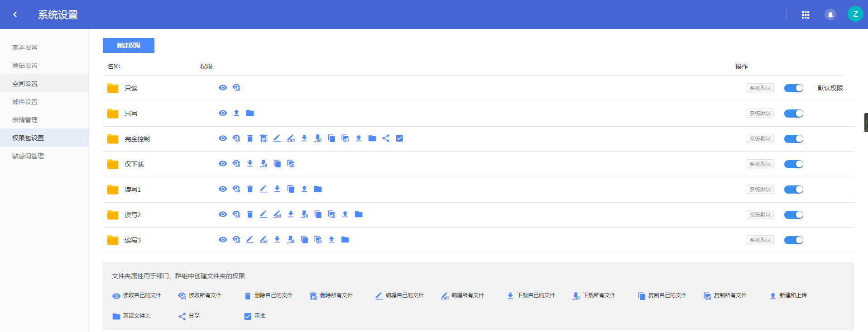Select 邮件设置 from sidebar
The image size is (868, 332).
(x=25, y=102)
